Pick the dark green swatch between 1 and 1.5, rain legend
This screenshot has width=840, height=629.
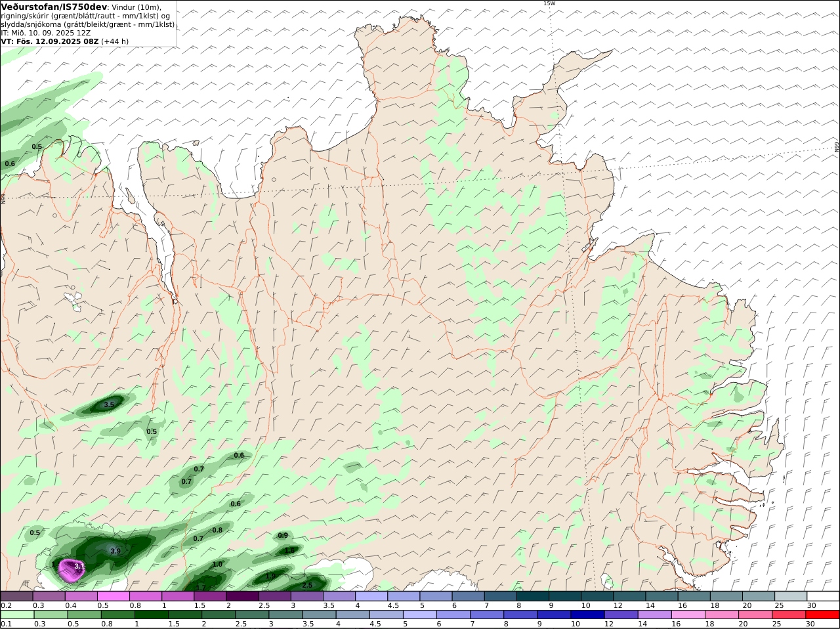(151, 615)
